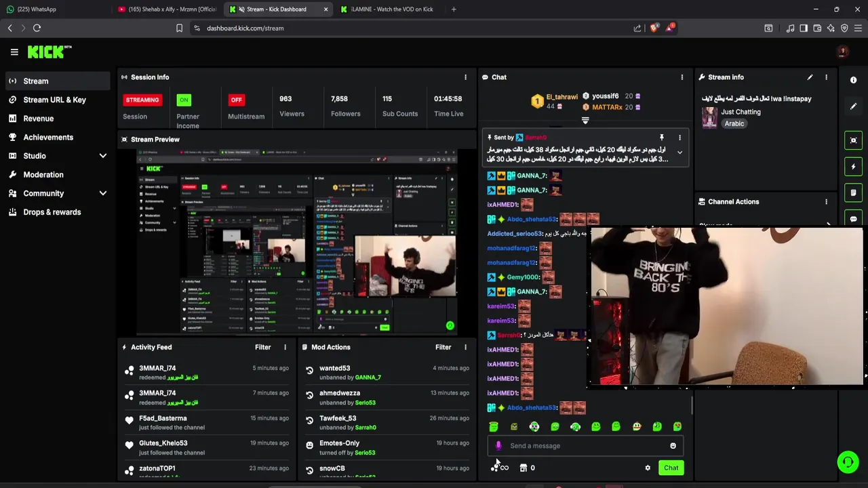Close the Stream - Kick Dashboard tab
Viewport: 868px width, 488px height.
pyautogui.click(x=325, y=9)
